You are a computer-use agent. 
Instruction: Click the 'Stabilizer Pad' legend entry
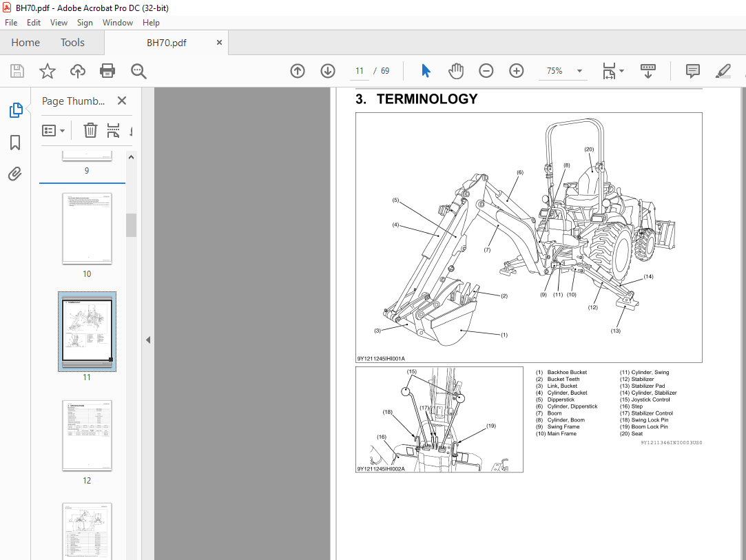pyautogui.click(x=648, y=386)
